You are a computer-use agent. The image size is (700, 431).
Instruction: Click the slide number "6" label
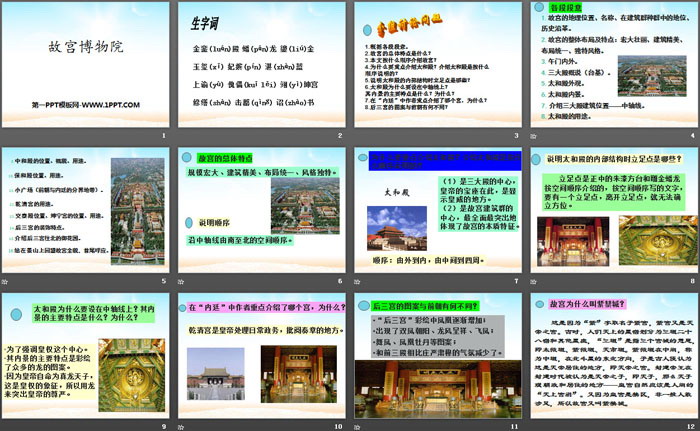[340, 281]
